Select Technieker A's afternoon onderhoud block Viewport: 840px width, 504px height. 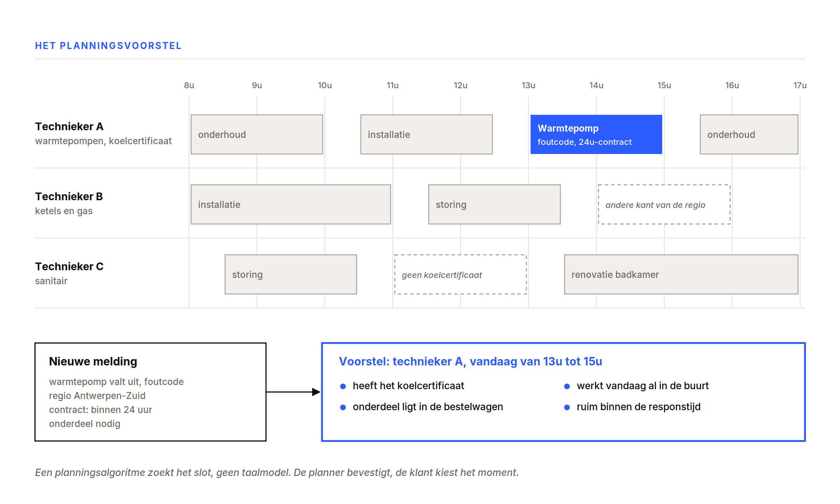(x=749, y=134)
